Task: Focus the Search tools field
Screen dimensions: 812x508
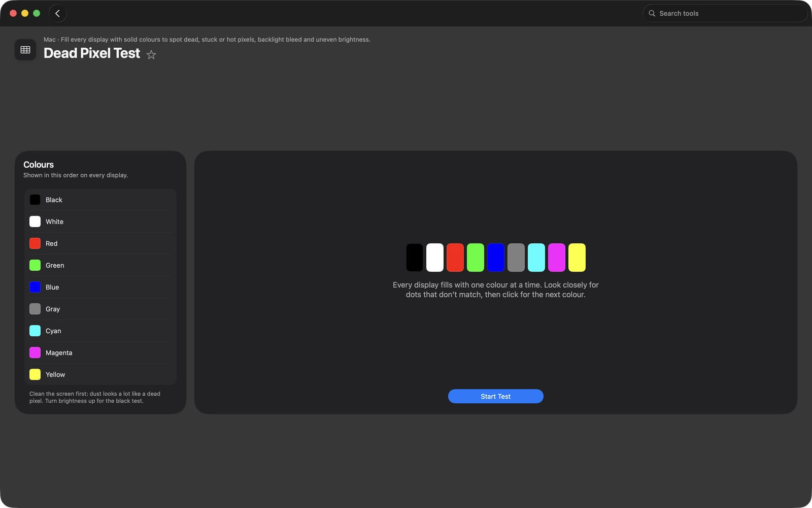Action: pos(725,14)
